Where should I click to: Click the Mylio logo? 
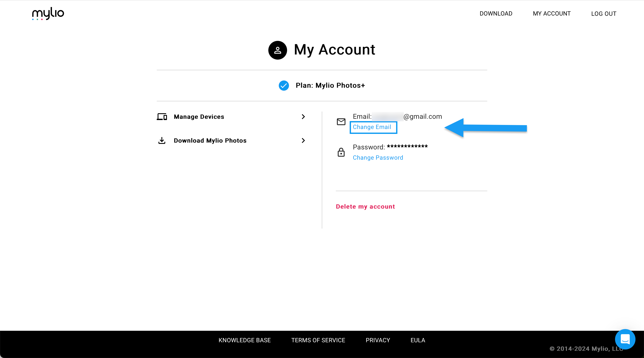[48, 13]
